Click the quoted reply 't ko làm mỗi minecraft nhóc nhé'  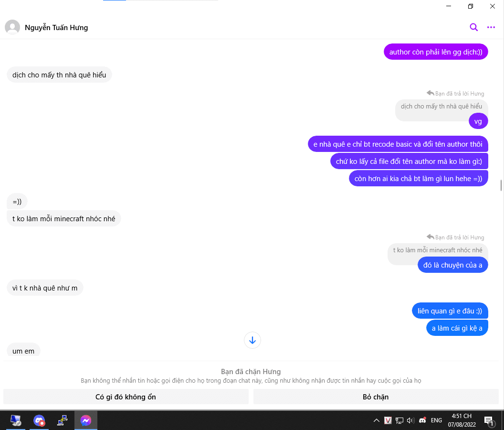point(438,250)
